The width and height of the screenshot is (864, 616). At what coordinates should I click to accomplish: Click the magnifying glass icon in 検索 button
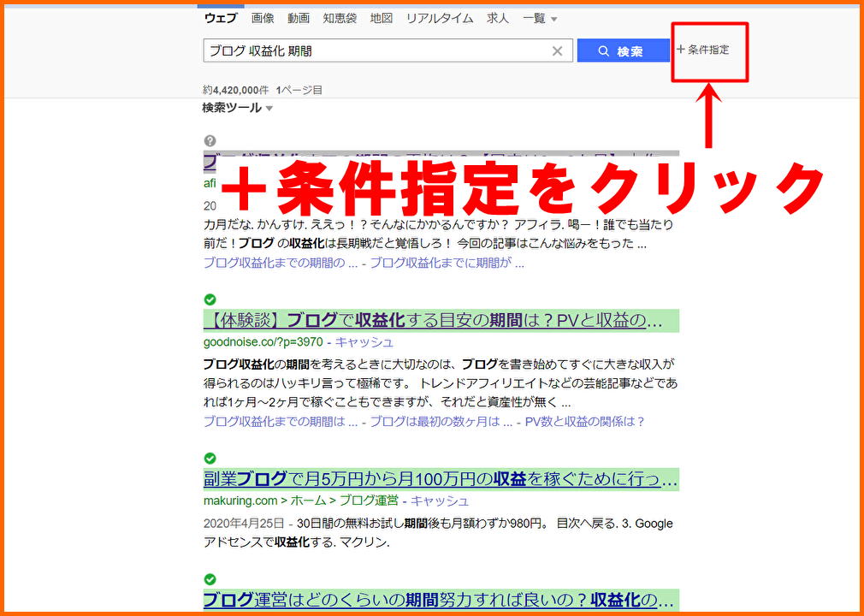click(x=604, y=51)
